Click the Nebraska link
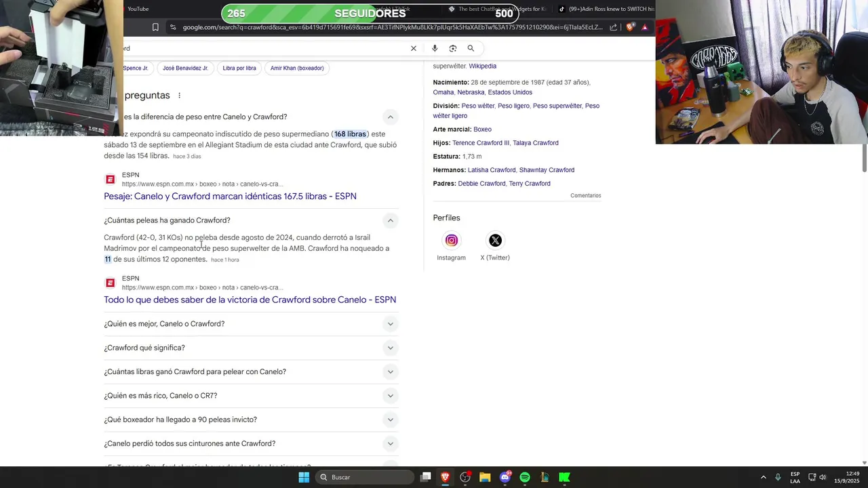868x488 pixels. [471, 92]
